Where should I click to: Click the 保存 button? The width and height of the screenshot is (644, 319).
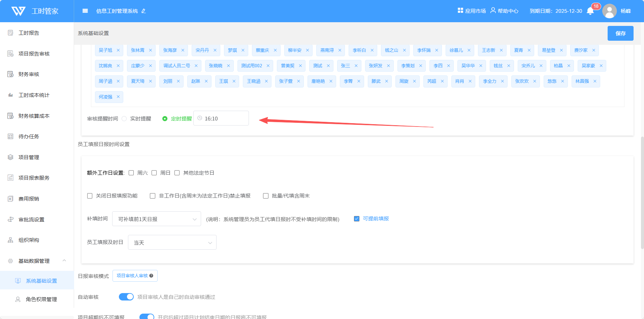(620, 33)
